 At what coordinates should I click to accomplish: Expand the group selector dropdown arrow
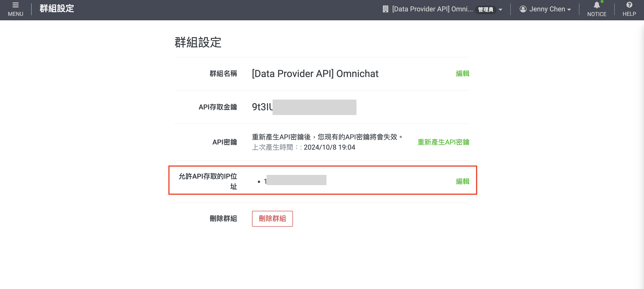[500, 10]
